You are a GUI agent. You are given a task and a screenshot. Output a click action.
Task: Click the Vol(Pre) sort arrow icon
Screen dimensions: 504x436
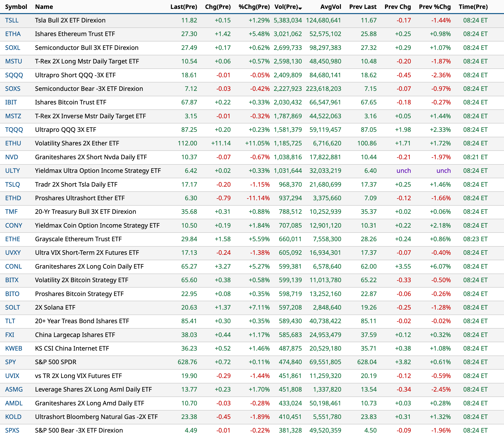300,8
